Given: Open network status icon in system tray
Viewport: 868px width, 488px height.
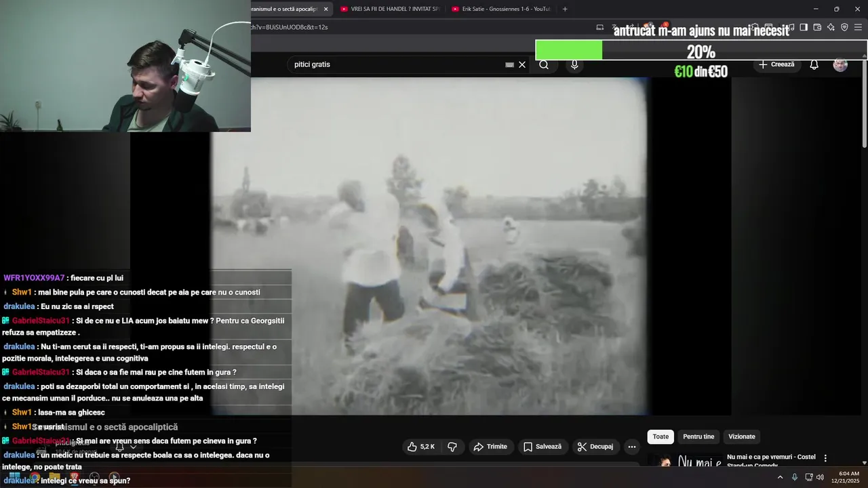Looking at the screenshot, I should [x=809, y=477].
